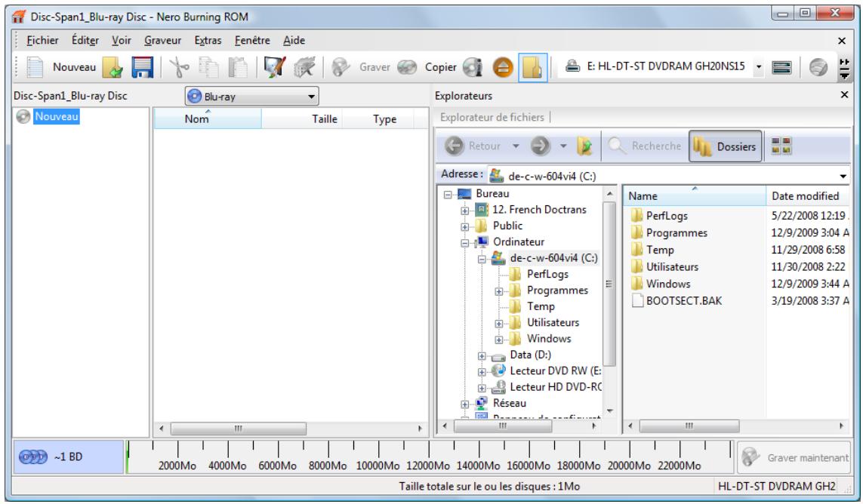Image resolution: width=863 pixels, height=504 pixels.
Task: Click the Copy pages icon in the toolbar
Action: click(208, 67)
